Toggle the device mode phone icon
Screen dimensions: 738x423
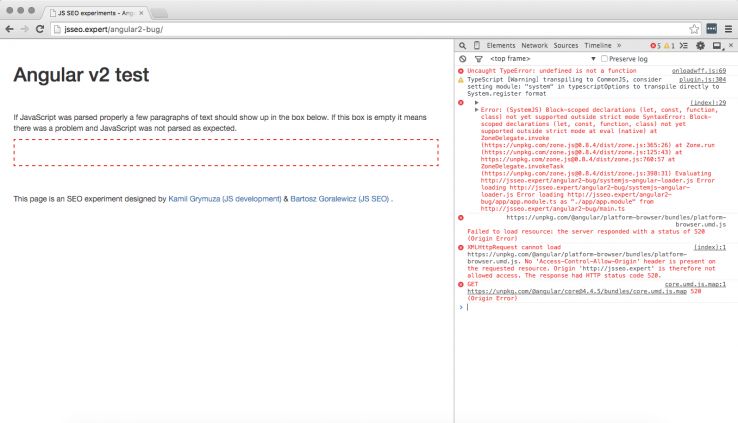(x=476, y=46)
